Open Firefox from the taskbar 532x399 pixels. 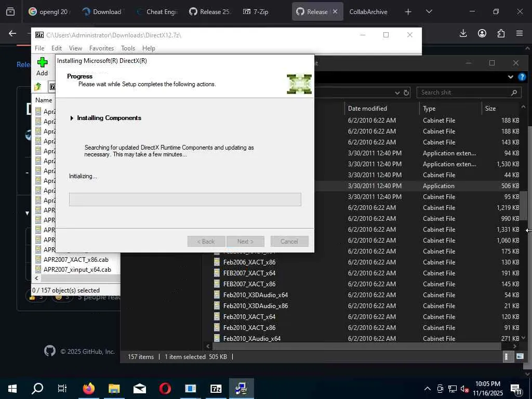88,389
